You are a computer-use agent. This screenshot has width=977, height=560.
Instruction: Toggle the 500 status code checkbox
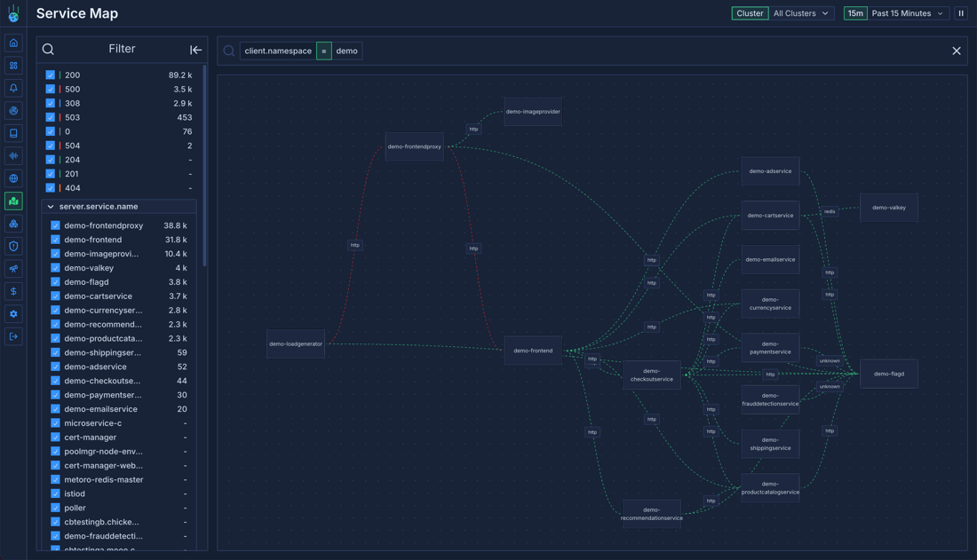[x=51, y=89]
